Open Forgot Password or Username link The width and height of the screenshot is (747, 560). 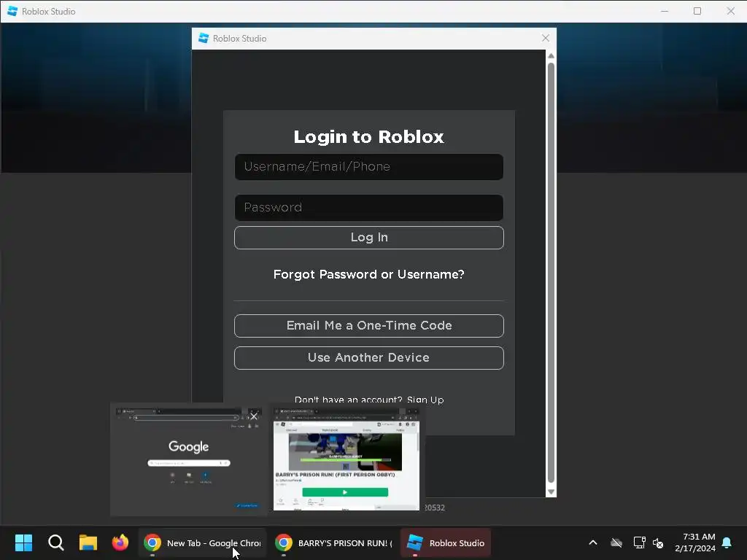(x=368, y=274)
